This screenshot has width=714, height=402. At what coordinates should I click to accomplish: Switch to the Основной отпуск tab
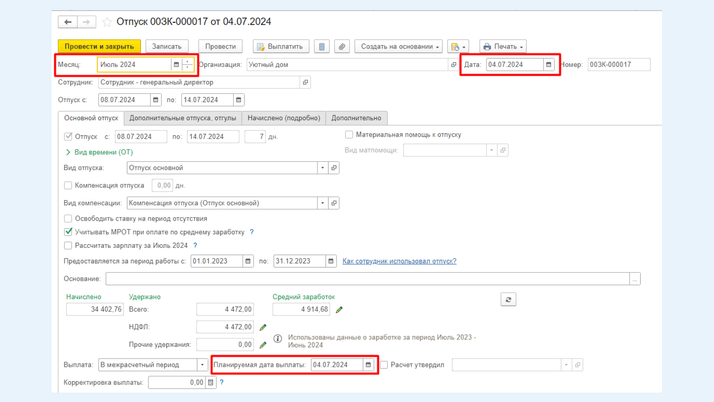coord(91,118)
